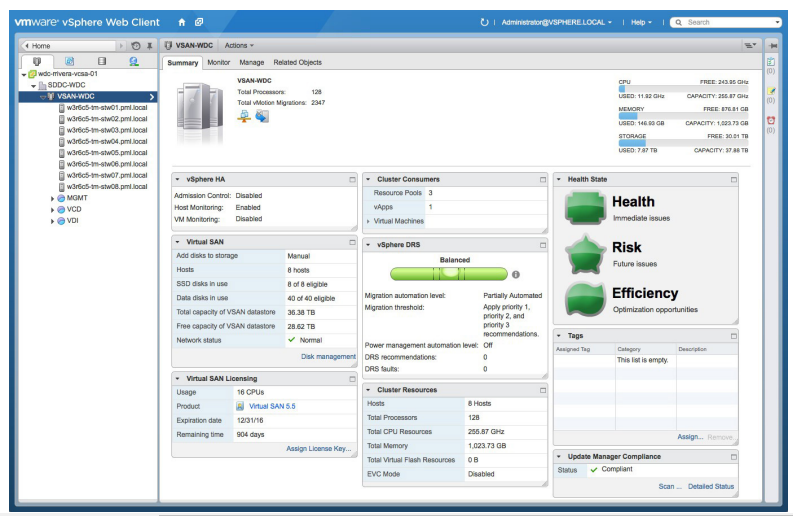Click the DRS balance info icon
Image resolution: width=793 pixels, height=516 pixels.
coord(516,274)
